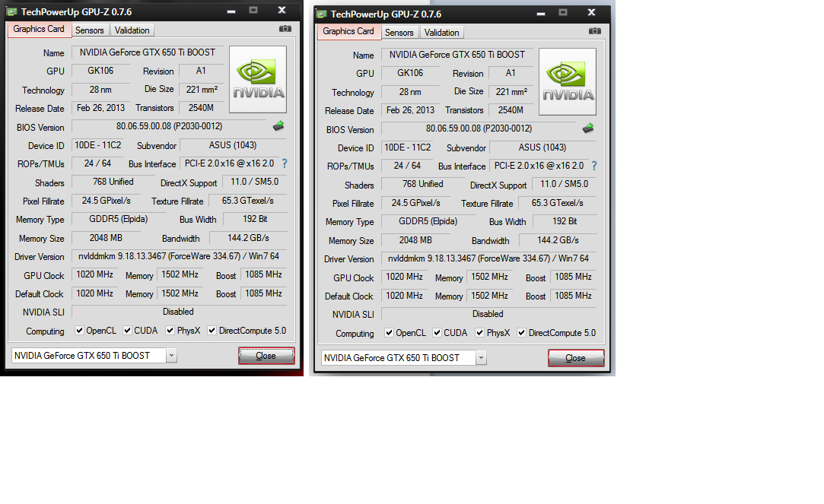The height and width of the screenshot is (504, 824).
Task: Click the GPU-Z title bar icon in left window
Action: point(11,11)
